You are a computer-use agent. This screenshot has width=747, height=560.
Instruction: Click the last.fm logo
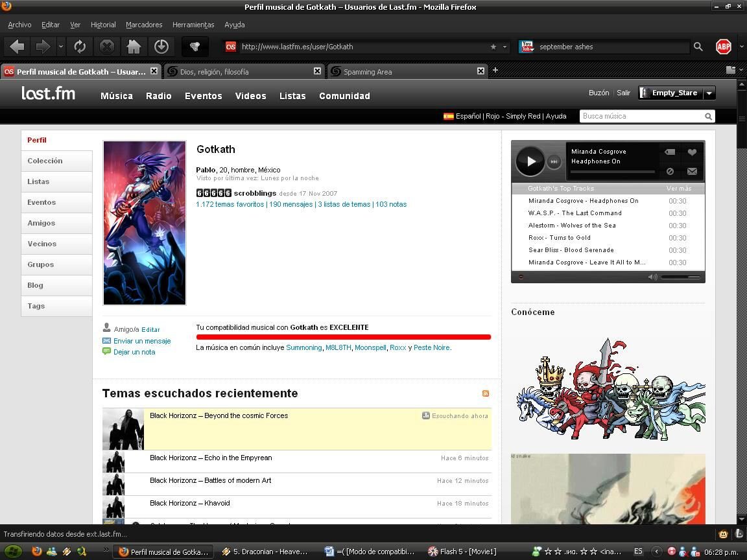coord(48,93)
